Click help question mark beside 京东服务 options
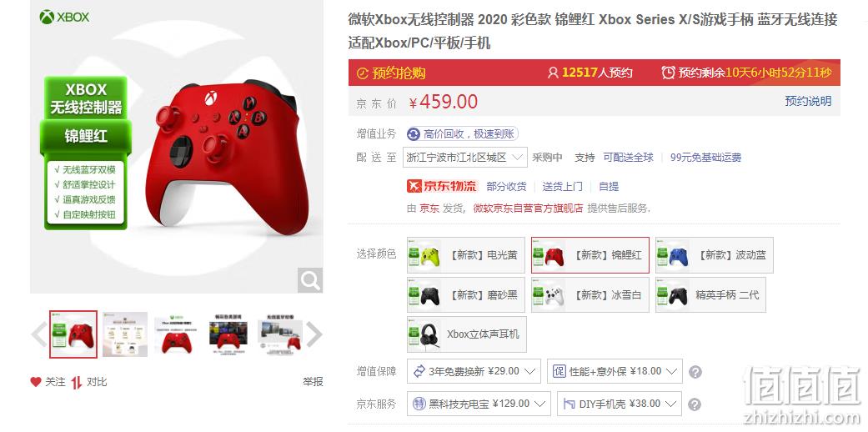The height and width of the screenshot is (432, 868). (x=695, y=404)
